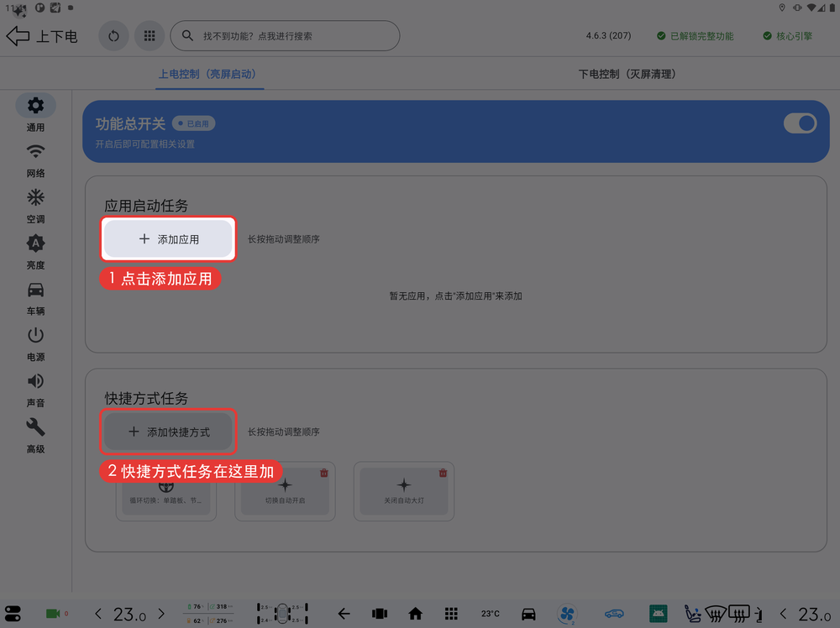The height and width of the screenshot is (628, 840).
Task: Click the circular refresh icon in header
Action: [x=113, y=36]
